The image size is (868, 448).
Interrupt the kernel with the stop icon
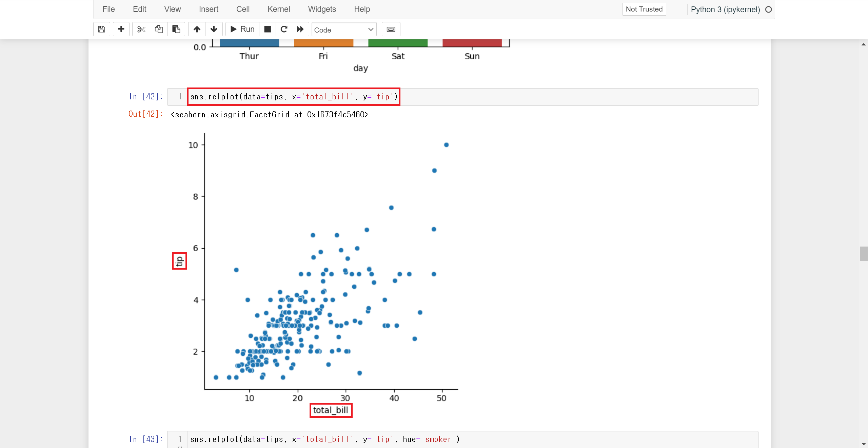[x=268, y=29]
